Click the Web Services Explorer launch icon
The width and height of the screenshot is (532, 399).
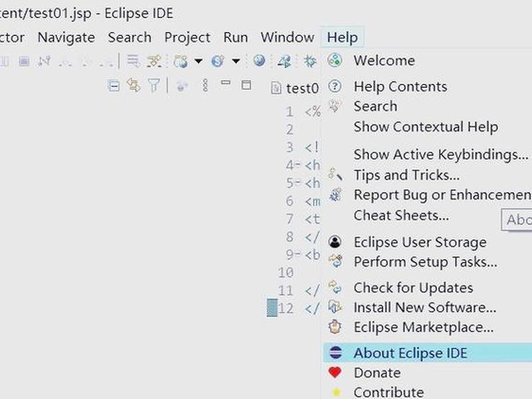pos(285,61)
